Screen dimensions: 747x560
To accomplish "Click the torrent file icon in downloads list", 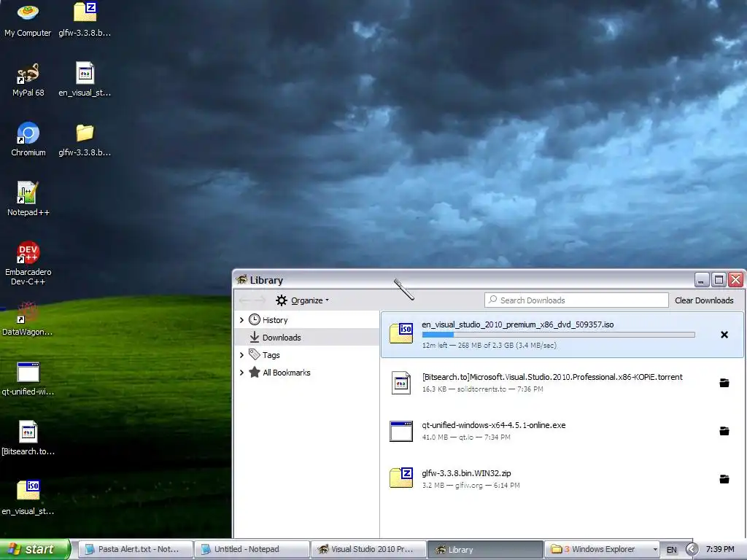I will [x=401, y=382].
